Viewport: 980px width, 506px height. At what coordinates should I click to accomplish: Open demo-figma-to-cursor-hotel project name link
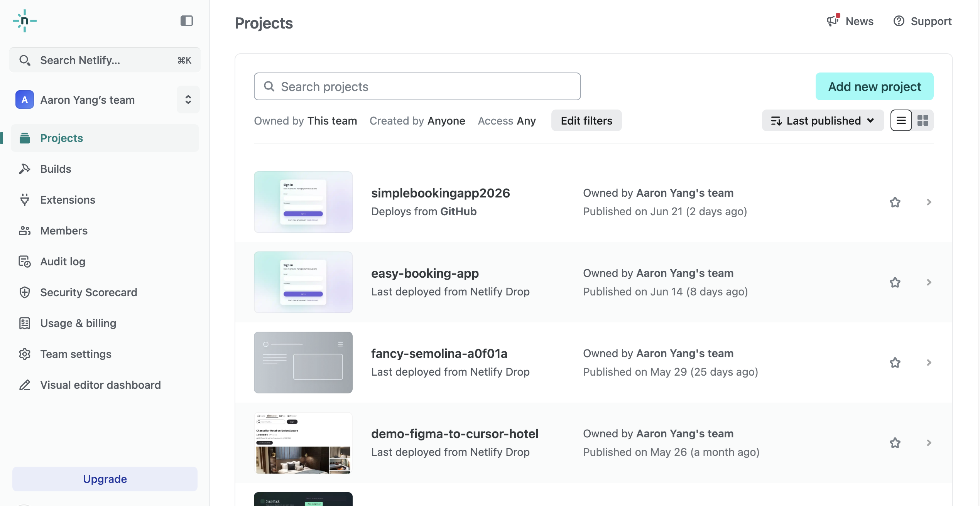pos(455,433)
